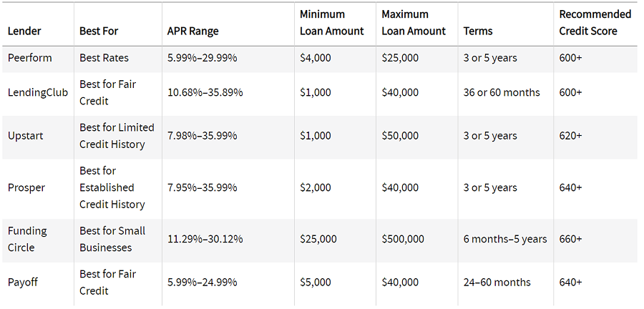Click the Minimum Loan Amount header
This screenshot has height=309, width=644.
332,23
